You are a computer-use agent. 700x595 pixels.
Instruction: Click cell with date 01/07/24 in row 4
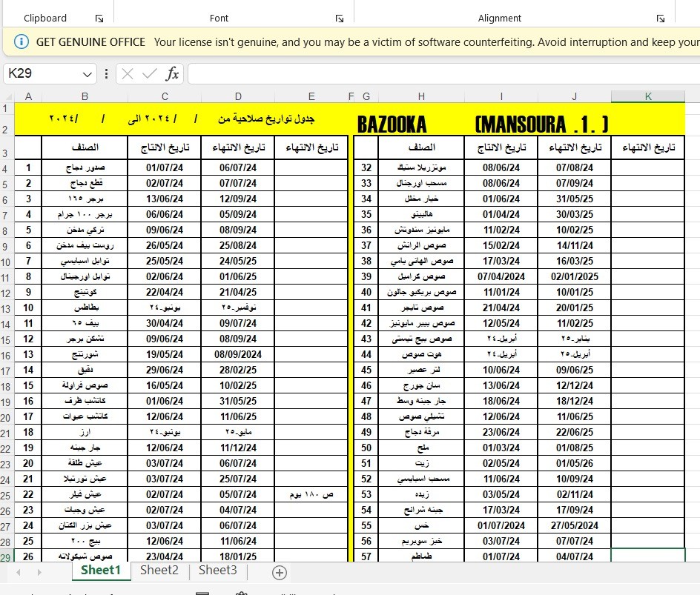click(165, 167)
